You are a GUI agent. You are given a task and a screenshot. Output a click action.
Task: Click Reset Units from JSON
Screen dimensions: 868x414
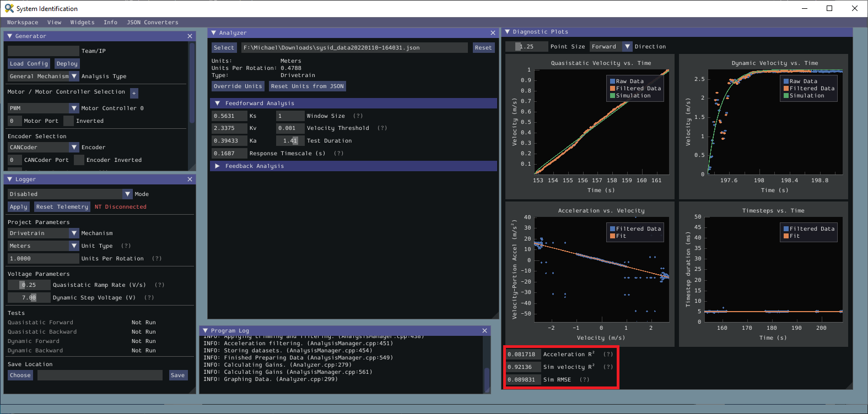pos(308,86)
